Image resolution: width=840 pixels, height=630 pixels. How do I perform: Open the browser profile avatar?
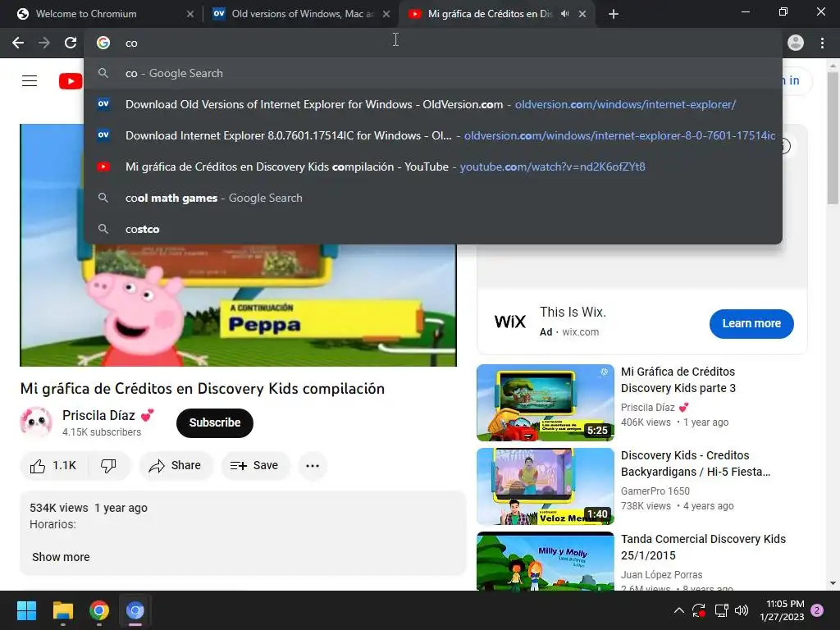796,43
